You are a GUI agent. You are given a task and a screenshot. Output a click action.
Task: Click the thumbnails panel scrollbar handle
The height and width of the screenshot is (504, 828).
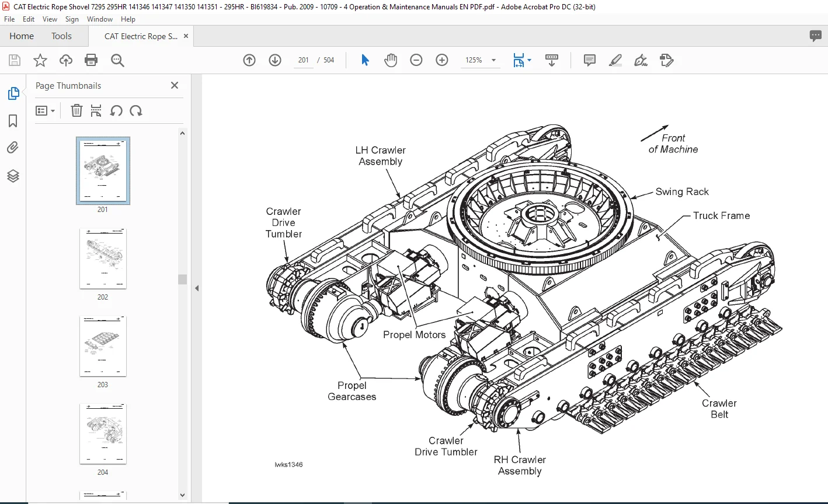coord(182,279)
